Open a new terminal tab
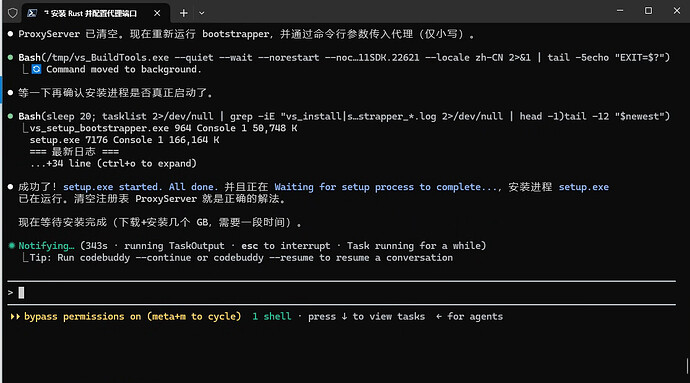The image size is (690, 383). (184, 13)
